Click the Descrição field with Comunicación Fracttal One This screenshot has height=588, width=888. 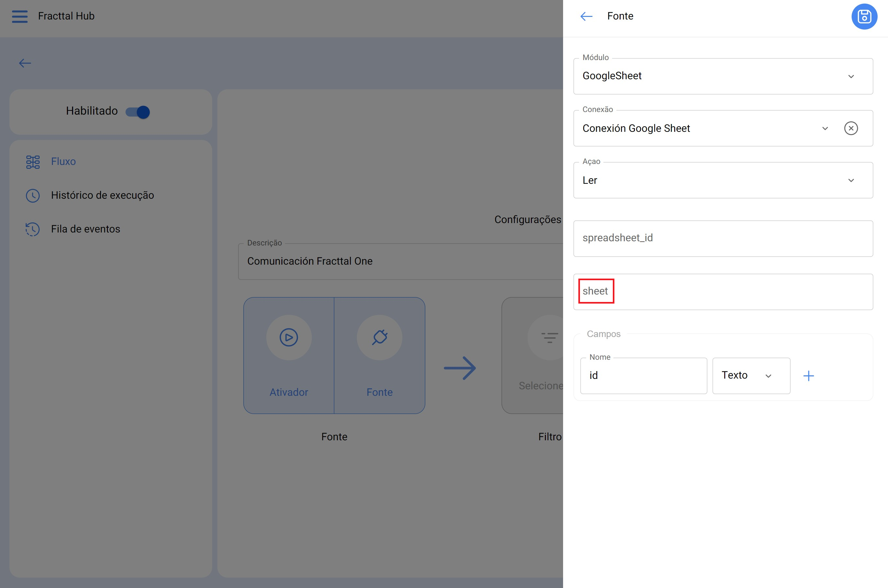click(400, 261)
